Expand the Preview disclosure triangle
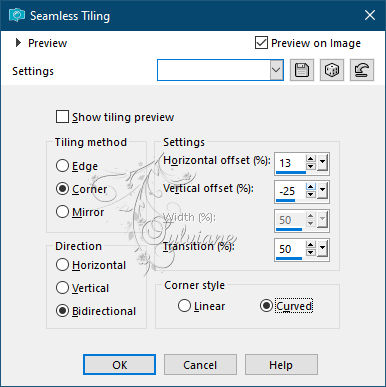The image size is (386, 387). coord(18,43)
